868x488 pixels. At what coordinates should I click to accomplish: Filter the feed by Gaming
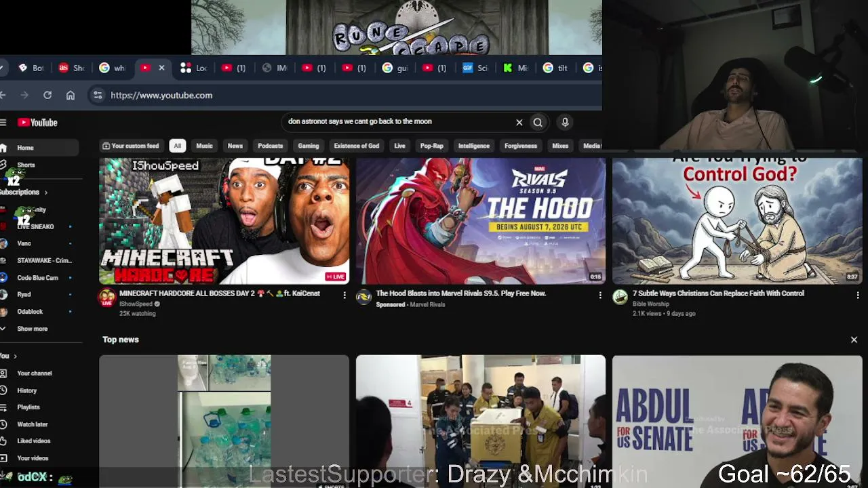308,146
